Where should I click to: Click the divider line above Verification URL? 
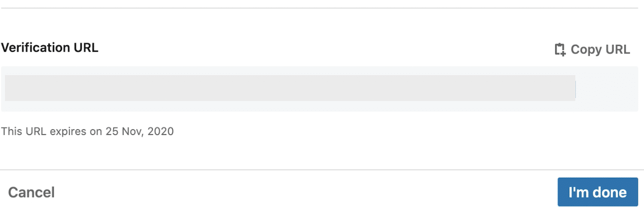[x=320, y=8]
